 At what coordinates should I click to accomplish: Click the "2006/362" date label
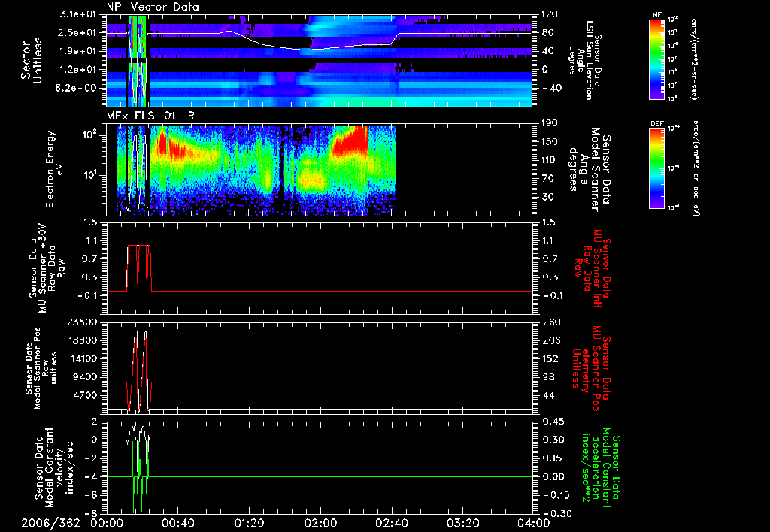tap(50, 523)
